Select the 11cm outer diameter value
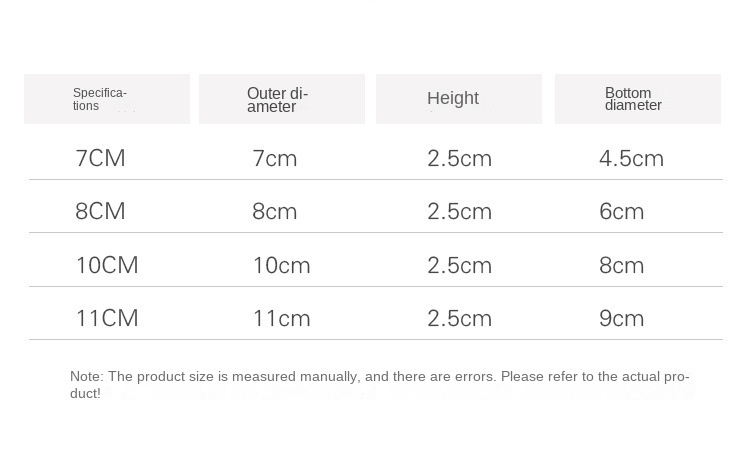Screen dimensions: 750x457 pyautogui.click(x=281, y=318)
